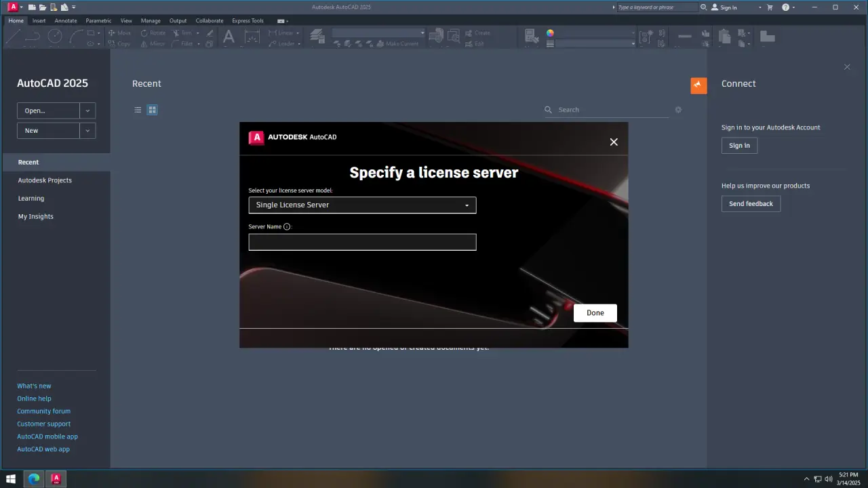The height and width of the screenshot is (488, 868).
Task: Click the Open folder icon in quick access toolbar
Action: click(43, 7)
